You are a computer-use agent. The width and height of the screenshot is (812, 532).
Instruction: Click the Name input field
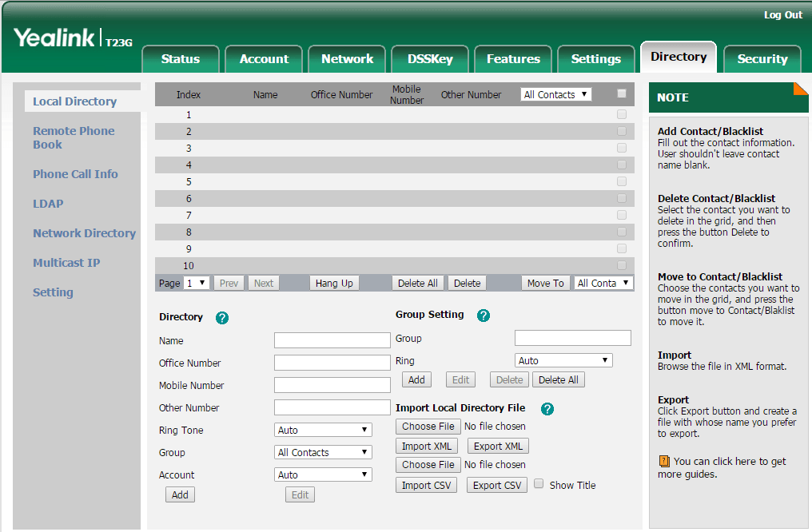(x=332, y=340)
